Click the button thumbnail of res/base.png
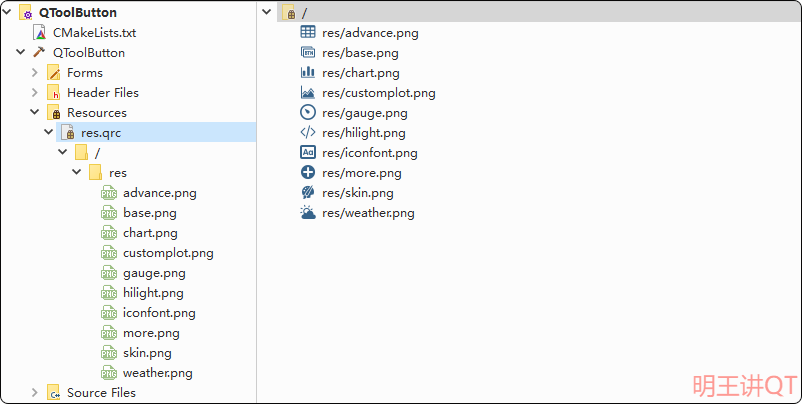Viewport: 802px width, 404px height. click(308, 52)
